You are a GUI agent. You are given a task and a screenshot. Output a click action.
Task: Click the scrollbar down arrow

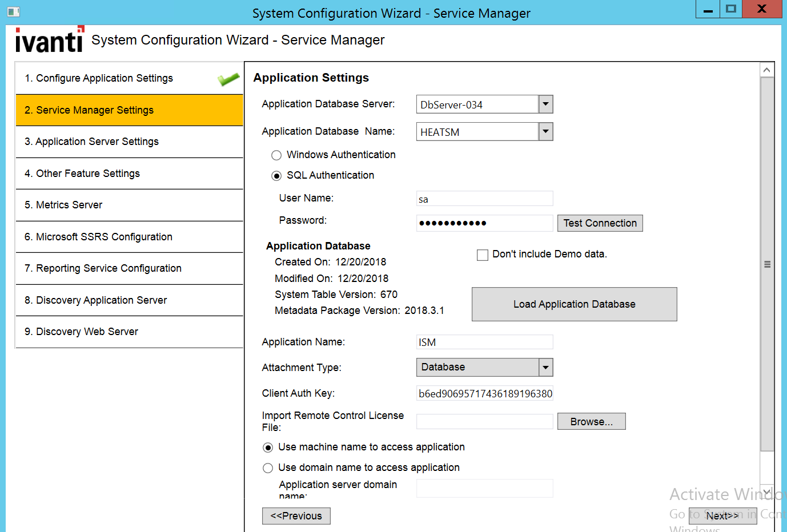click(768, 491)
